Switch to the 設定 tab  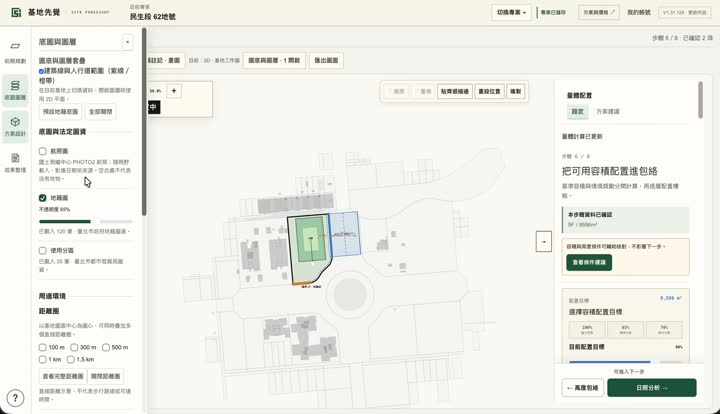pos(578,112)
